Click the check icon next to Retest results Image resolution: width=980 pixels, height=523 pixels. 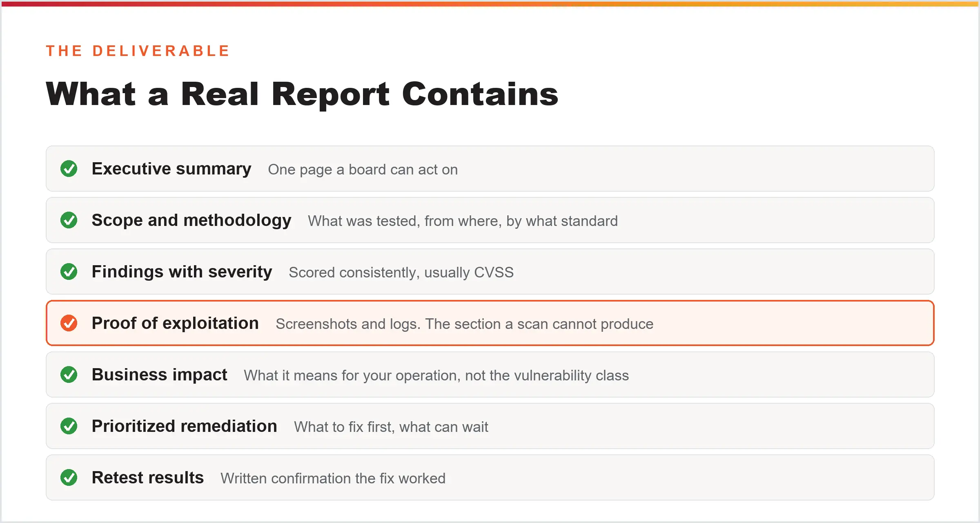tap(69, 478)
